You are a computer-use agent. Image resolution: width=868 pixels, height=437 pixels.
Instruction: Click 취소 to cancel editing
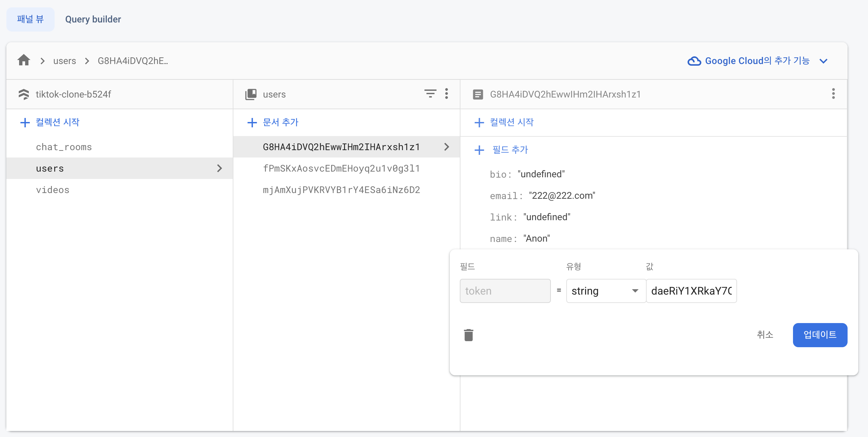coord(765,334)
